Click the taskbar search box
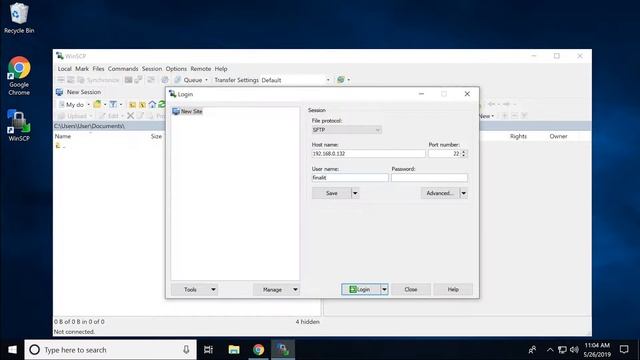Viewport: 640px width, 360px height. click(x=110, y=350)
